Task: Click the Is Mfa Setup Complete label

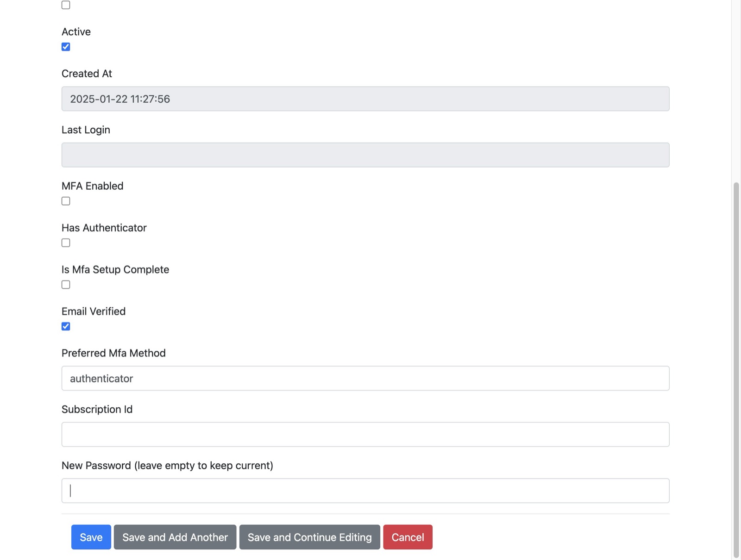Action: 115,269
